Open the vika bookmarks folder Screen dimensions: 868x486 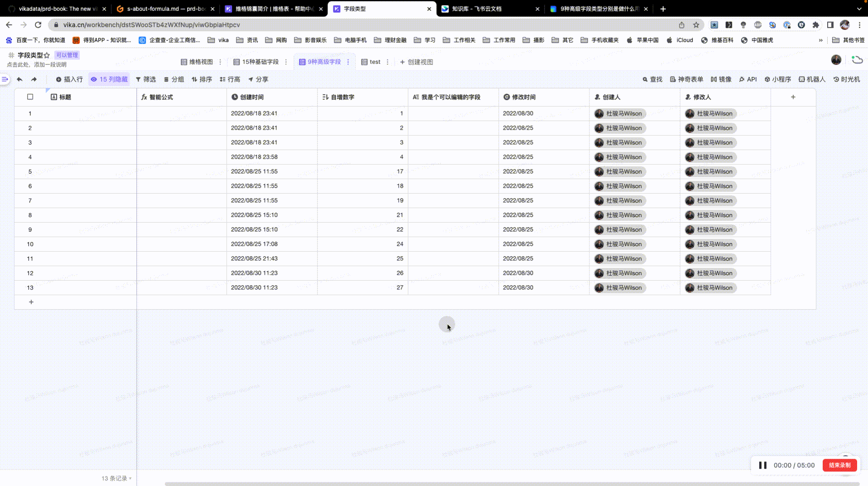[x=218, y=40]
